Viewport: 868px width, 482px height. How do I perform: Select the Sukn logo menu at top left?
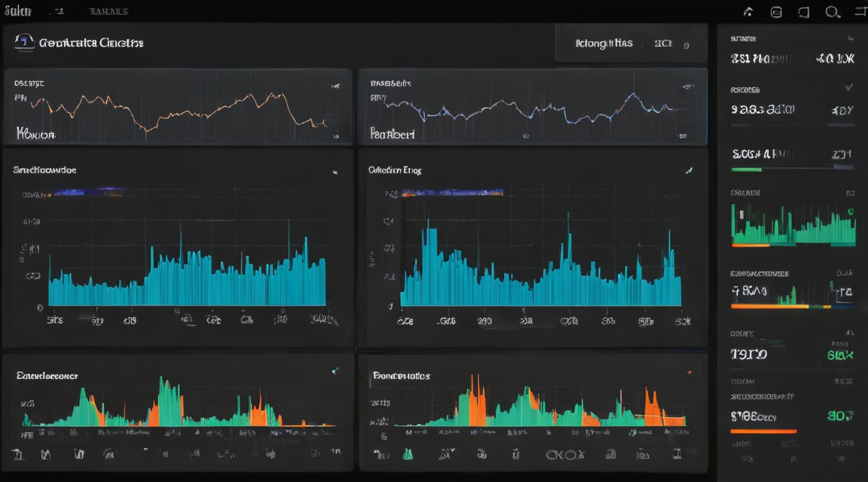[18, 11]
